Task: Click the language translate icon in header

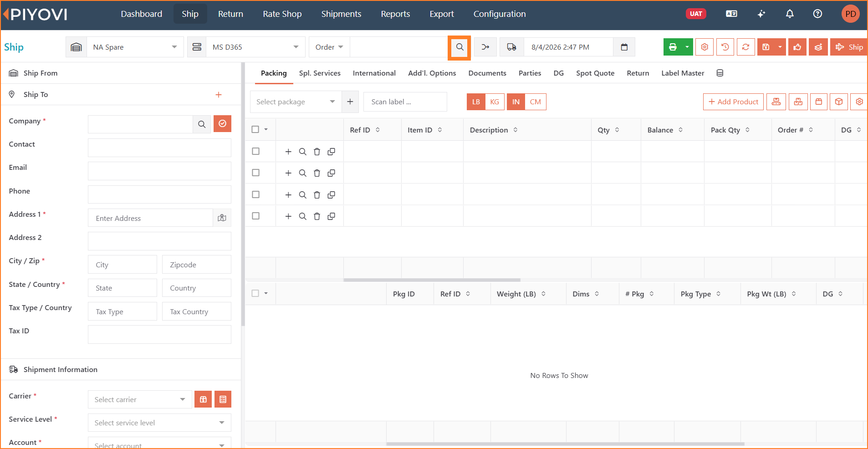Action: tap(731, 14)
